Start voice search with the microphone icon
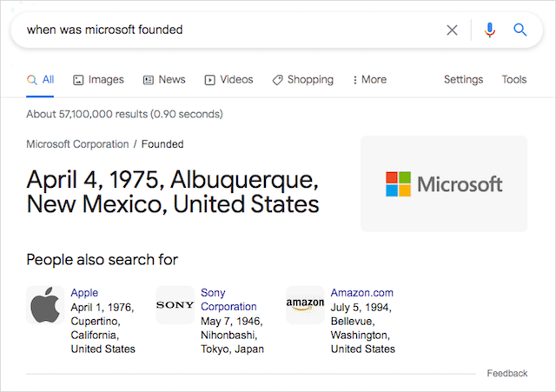This screenshot has height=392, width=556. coord(489,30)
